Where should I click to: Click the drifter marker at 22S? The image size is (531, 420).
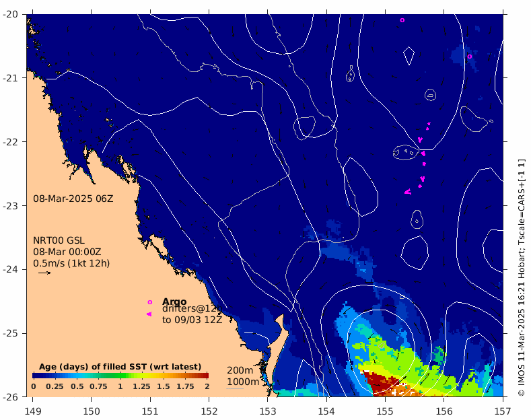pos(420,139)
